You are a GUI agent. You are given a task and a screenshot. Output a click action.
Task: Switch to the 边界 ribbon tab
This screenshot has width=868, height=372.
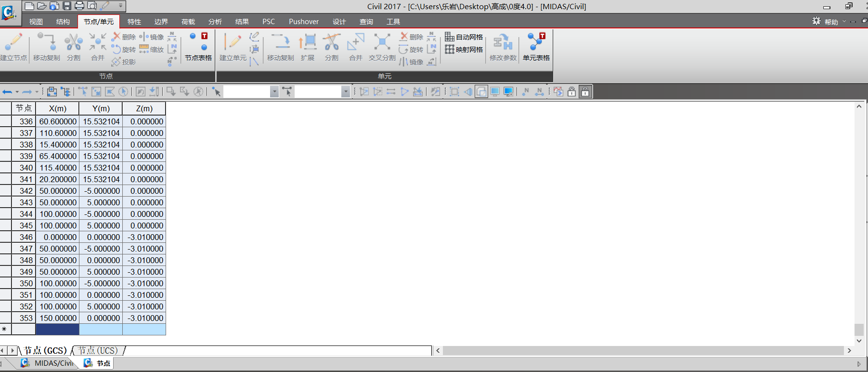[x=161, y=22]
